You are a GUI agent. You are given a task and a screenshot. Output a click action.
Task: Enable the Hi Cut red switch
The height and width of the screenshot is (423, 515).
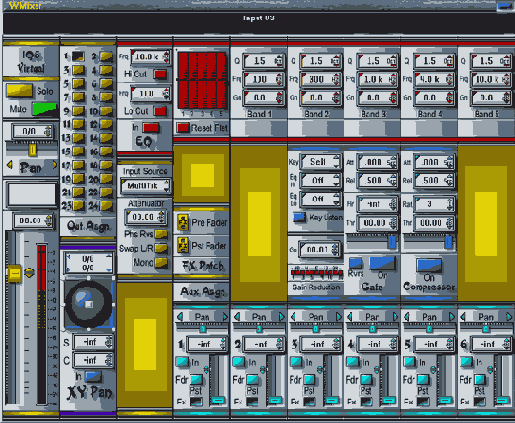(160, 74)
